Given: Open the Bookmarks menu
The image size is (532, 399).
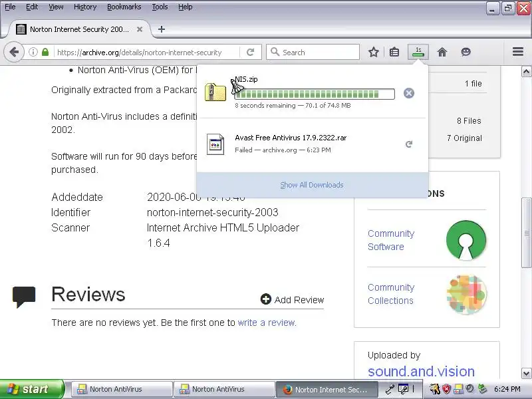Looking at the screenshot, I should 124,7.
